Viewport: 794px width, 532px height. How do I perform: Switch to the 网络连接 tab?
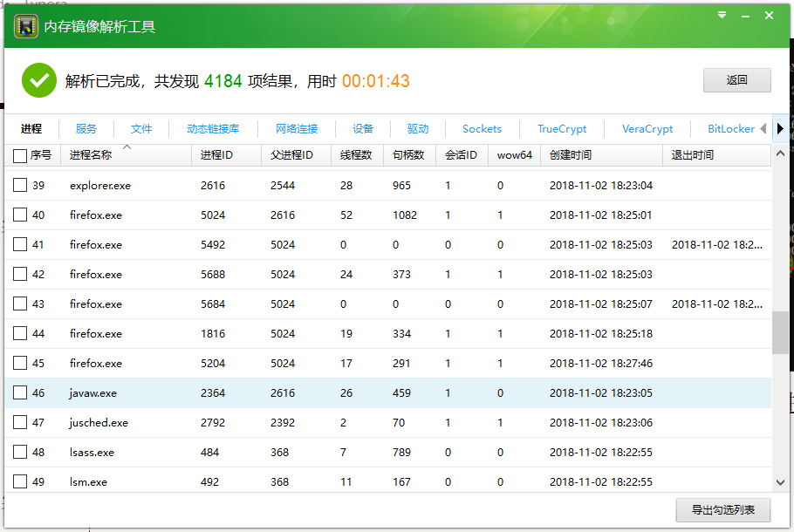click(x=297, y=129)
